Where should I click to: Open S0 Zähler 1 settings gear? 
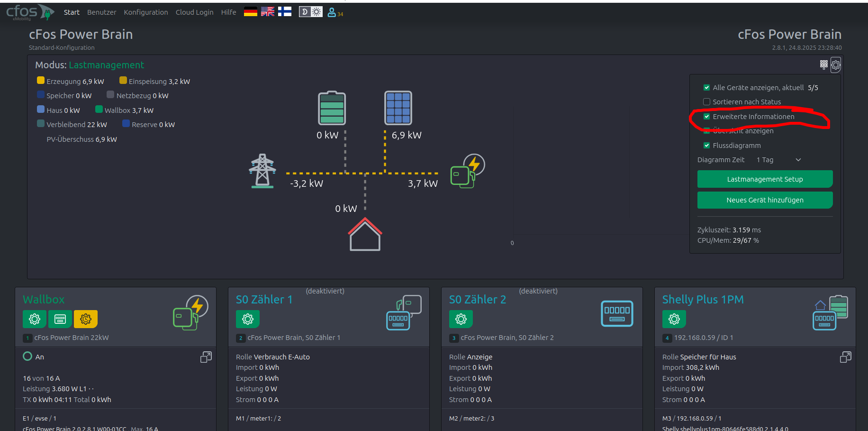pyautogui.click(x=248, y=319)
